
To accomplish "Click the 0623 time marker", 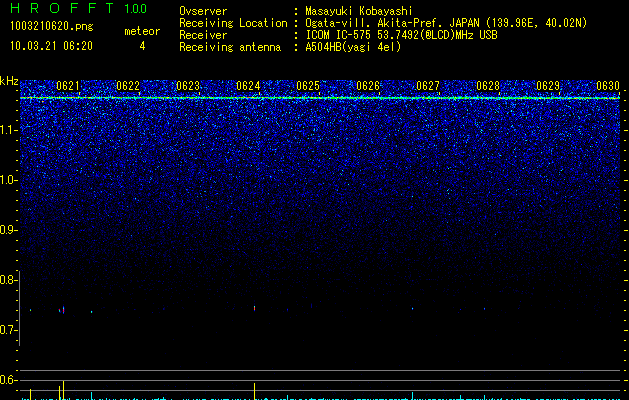I will pos(188,85).
